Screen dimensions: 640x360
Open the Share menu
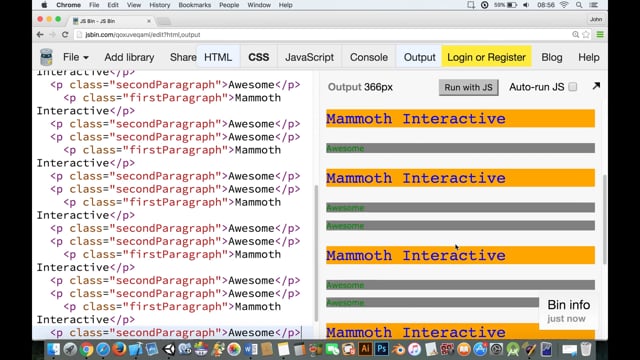pyautogui.click(x=183, y=57)
